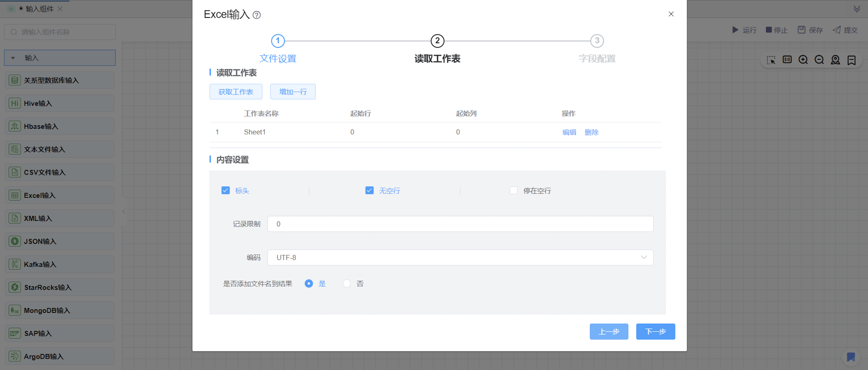
Task: Click the blue bookmark icon at bottom right
Action: pyautogui.click(x=851, y=357)
